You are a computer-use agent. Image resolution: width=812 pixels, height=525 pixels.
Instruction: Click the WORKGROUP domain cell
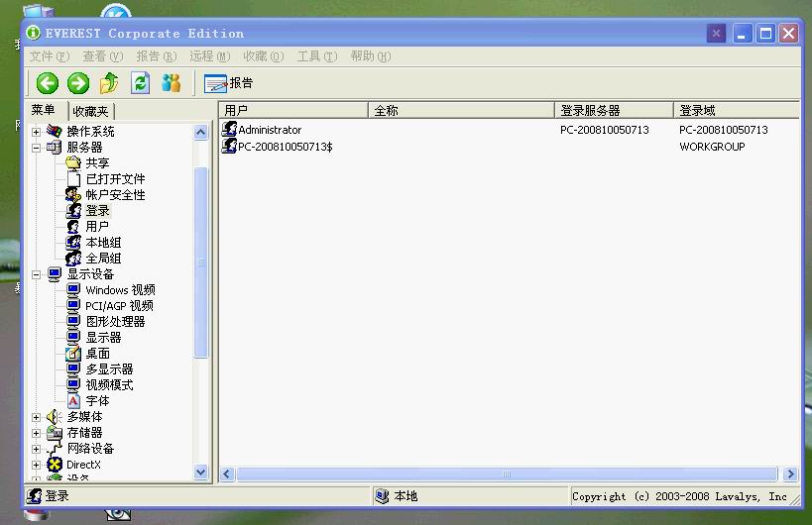(x=712, y=147)
